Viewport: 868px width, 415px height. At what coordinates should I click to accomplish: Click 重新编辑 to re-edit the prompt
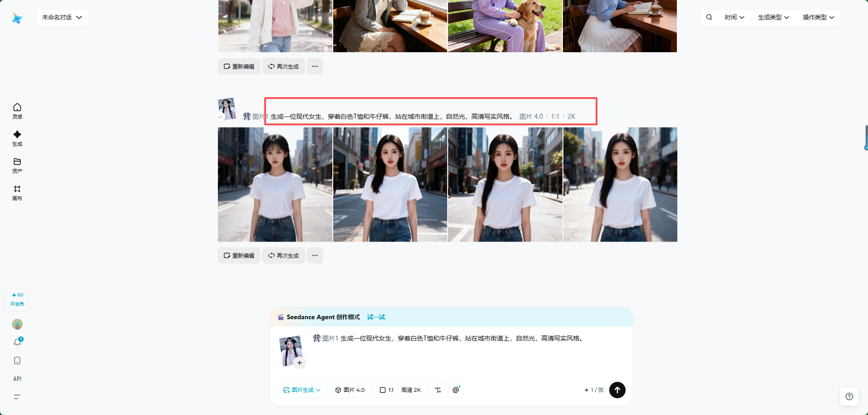click(x=239, y=255)
